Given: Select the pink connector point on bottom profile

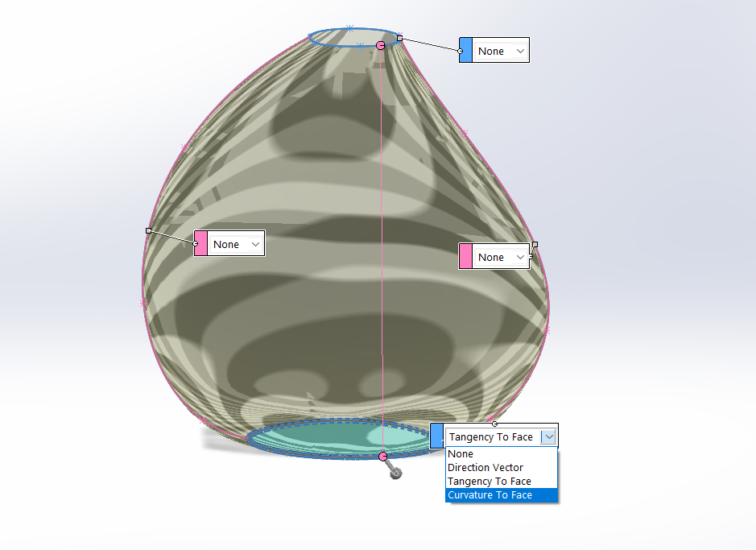Looking at the screenshot, I should 383,457.
